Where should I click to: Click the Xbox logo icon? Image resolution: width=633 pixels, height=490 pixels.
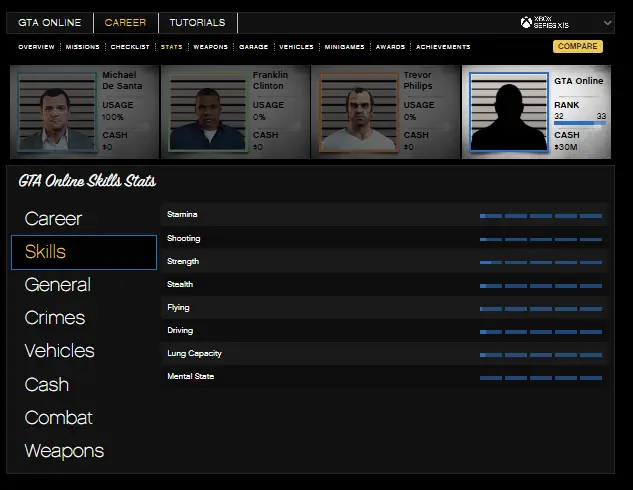527,22
